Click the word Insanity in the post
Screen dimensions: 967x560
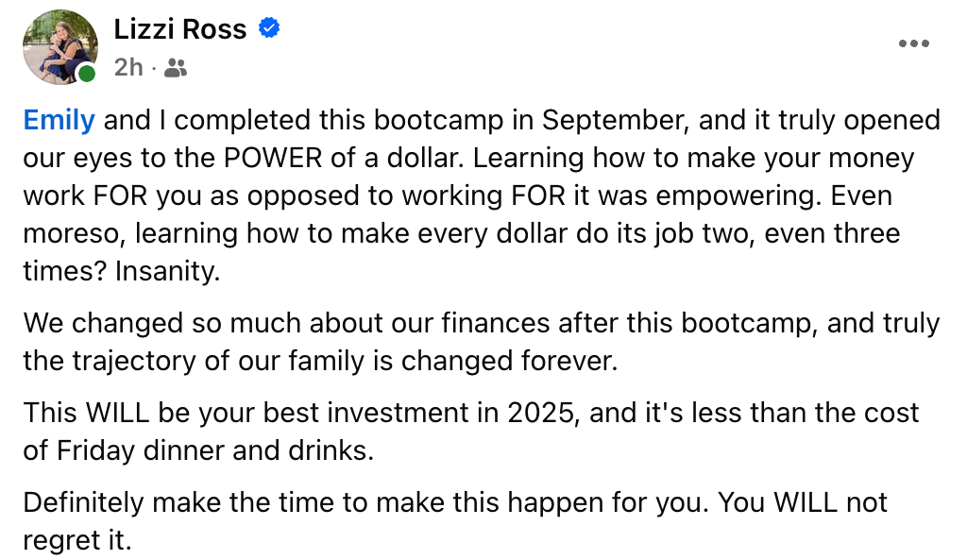168,271
